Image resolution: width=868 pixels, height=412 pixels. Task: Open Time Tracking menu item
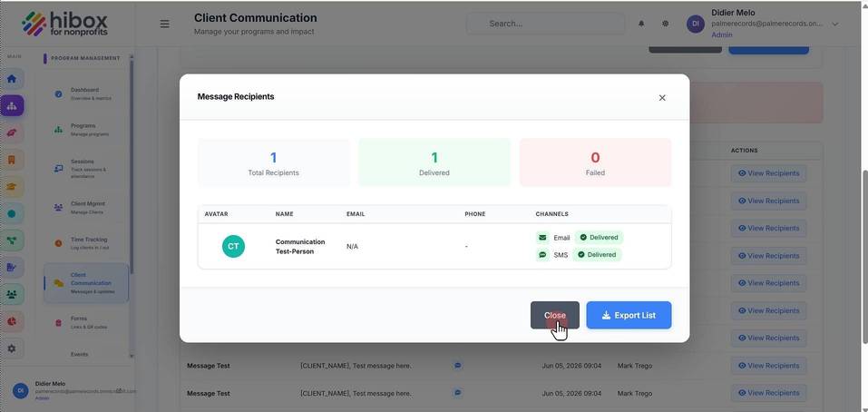[x=86, y=243]
